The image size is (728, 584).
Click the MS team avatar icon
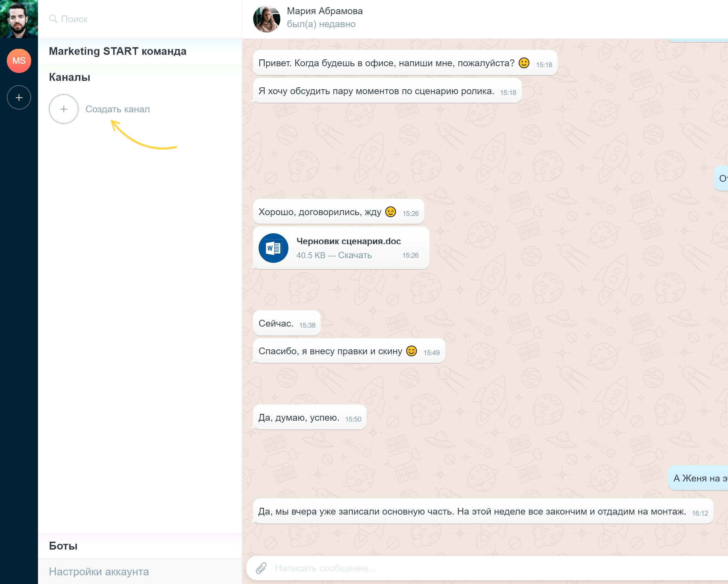click(x=19, y=61)
